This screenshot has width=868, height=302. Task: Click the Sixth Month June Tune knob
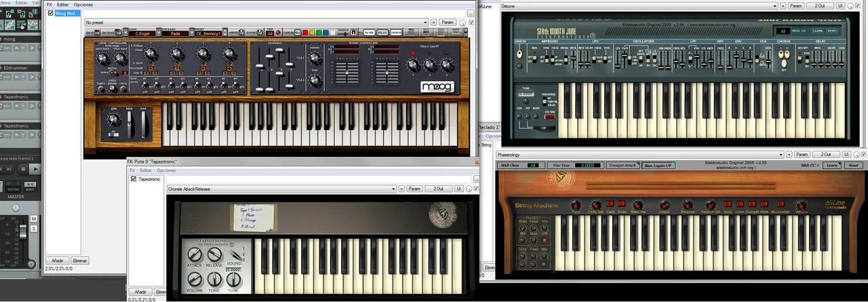click(526, 100)
